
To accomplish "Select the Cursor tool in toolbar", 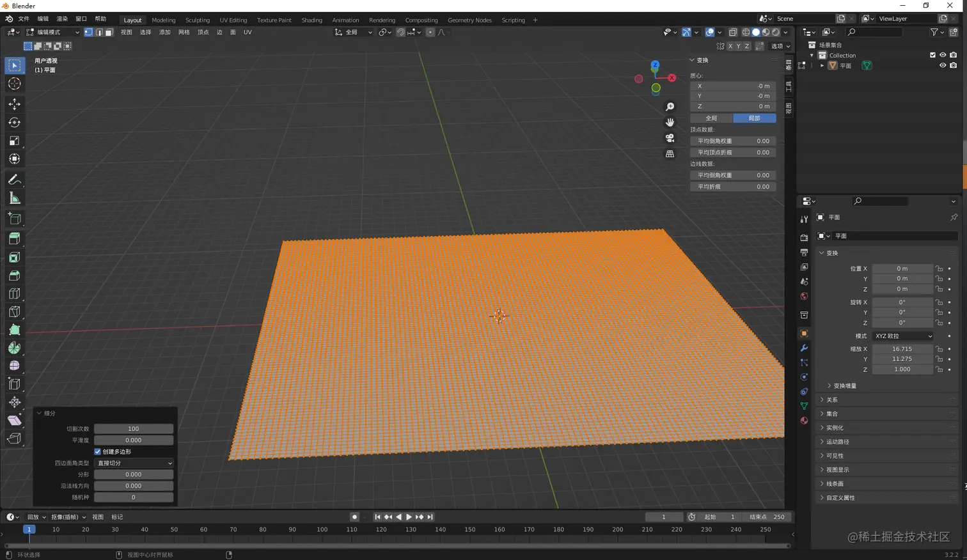I will click(x=14, y=84).
